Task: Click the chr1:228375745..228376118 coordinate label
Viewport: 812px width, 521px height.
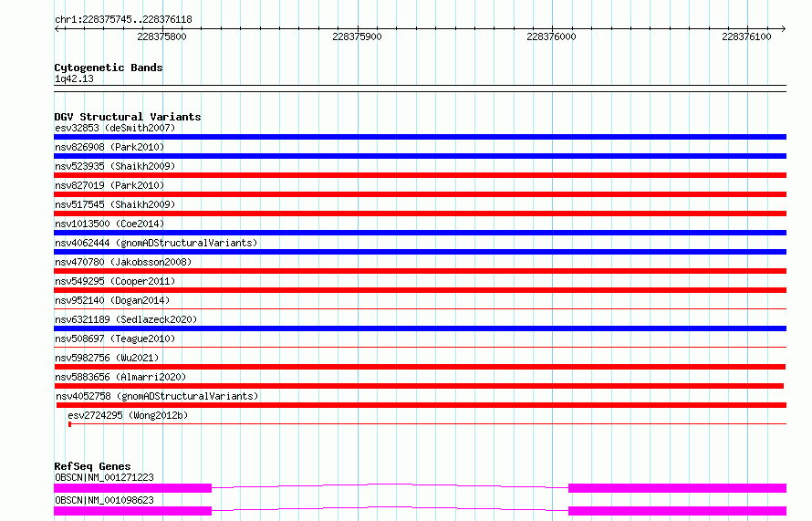Action: pyautogui.click(x=123, y=19)
